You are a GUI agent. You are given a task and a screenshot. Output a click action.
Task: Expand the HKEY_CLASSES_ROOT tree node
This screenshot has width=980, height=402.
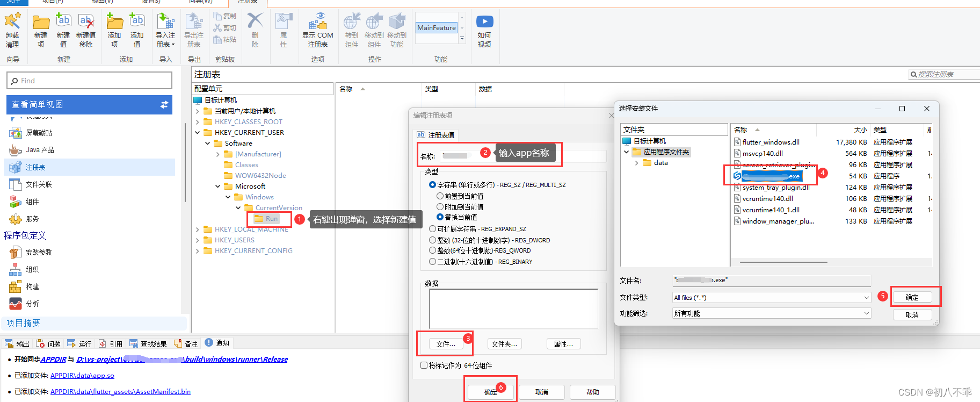[197, 122]
